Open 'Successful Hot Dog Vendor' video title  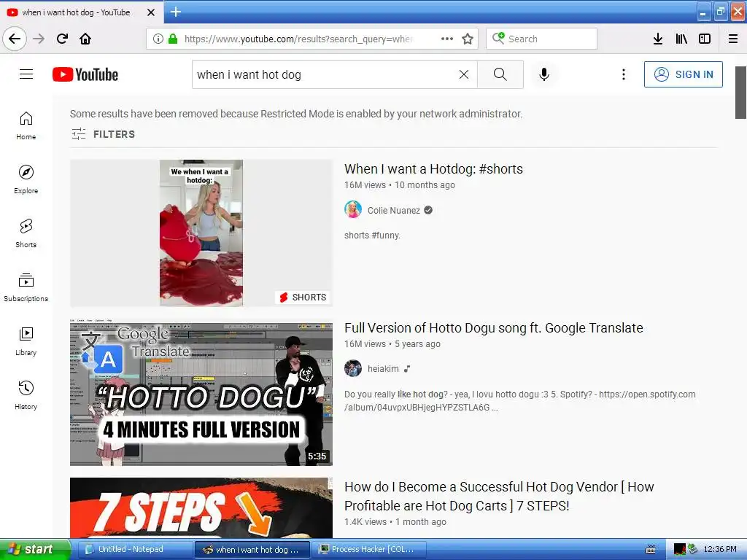coord(499,496)
